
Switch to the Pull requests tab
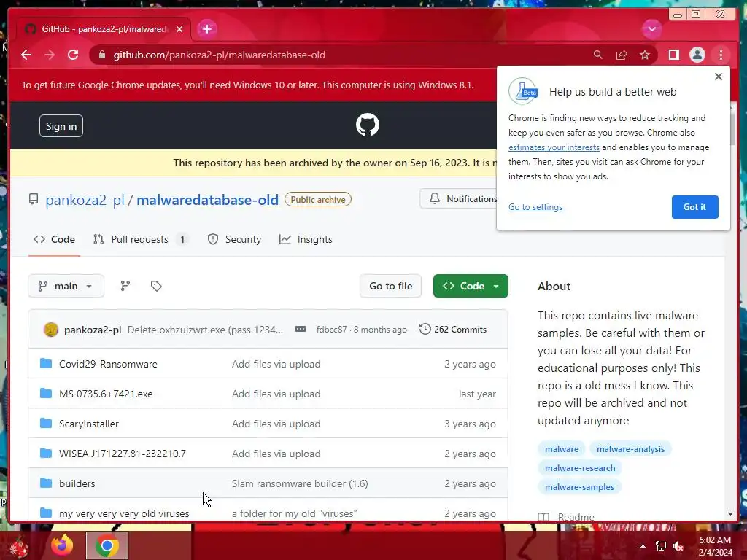[x=141, y=239]
